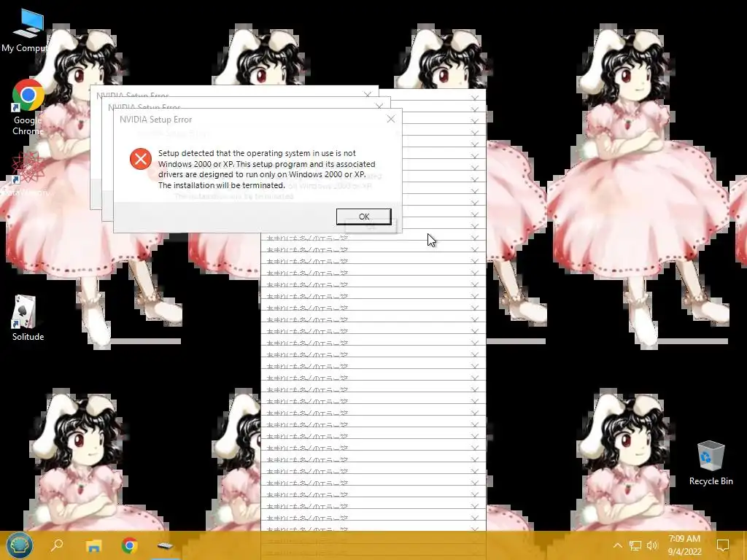Viewport: 747px width, 560px height.
Task: Show hidden system tray icons
Action: click(617, 545)
